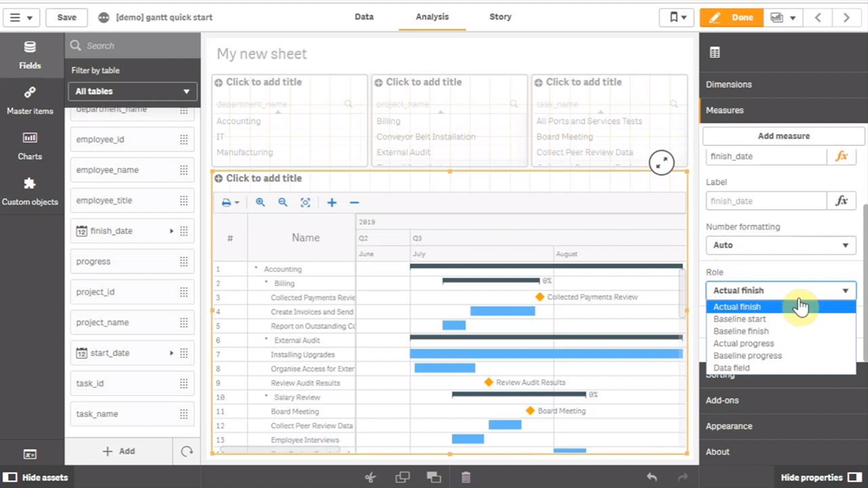Click the undo arrow at the bottom right

[x=651, y=476]
